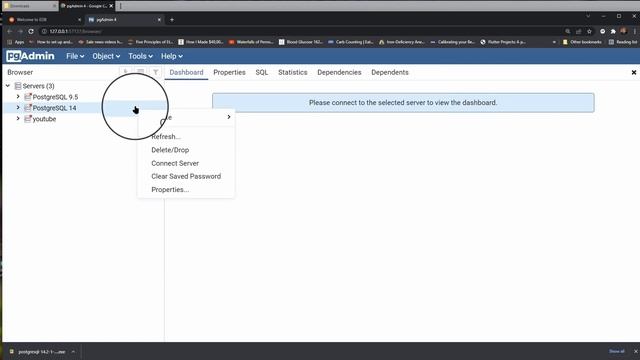Open the Apps bookmarks shortcut
The width and height of the screenshot is (640, 360).
pos(16,42)
